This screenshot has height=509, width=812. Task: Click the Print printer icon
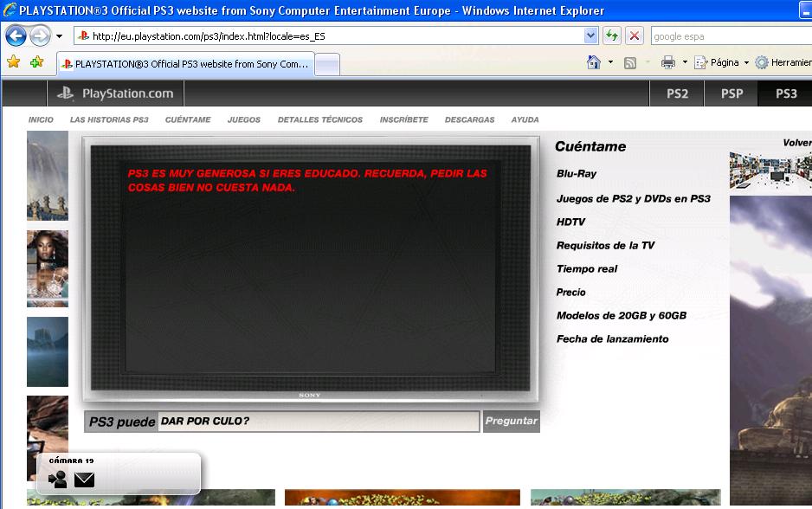tap(668, 62)
